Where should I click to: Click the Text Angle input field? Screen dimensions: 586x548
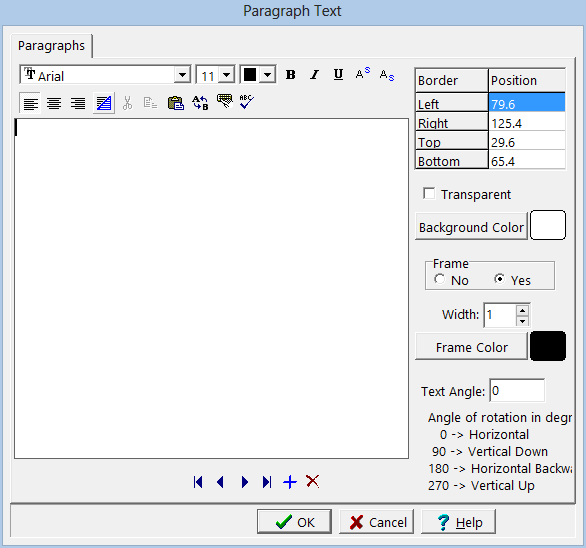point(517,391)
